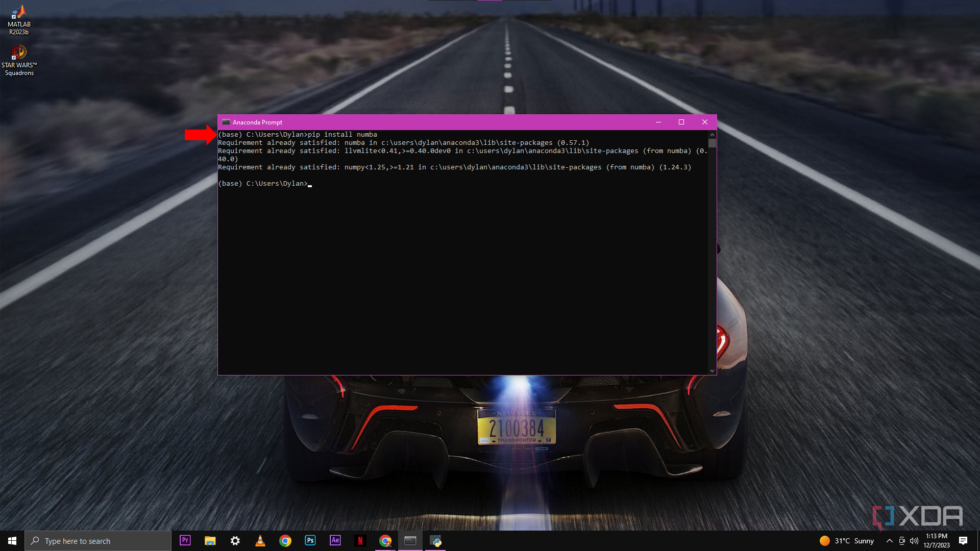Launch Google Chrome from the taskbar
The height and width of the screenshot is (551, 980).
[x=285, y=540]
